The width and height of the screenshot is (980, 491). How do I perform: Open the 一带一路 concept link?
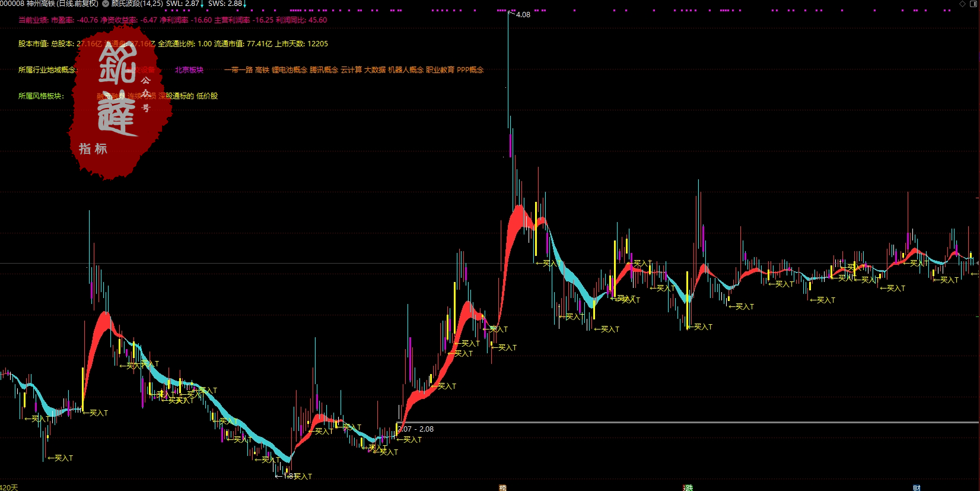[238, 70]
